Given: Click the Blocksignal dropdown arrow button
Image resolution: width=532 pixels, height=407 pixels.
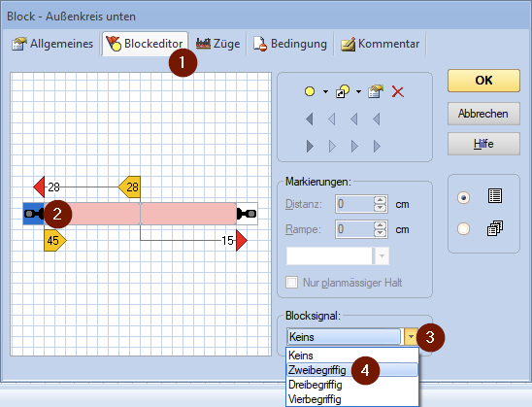Looking at the screenshot, I should [411, 337].
